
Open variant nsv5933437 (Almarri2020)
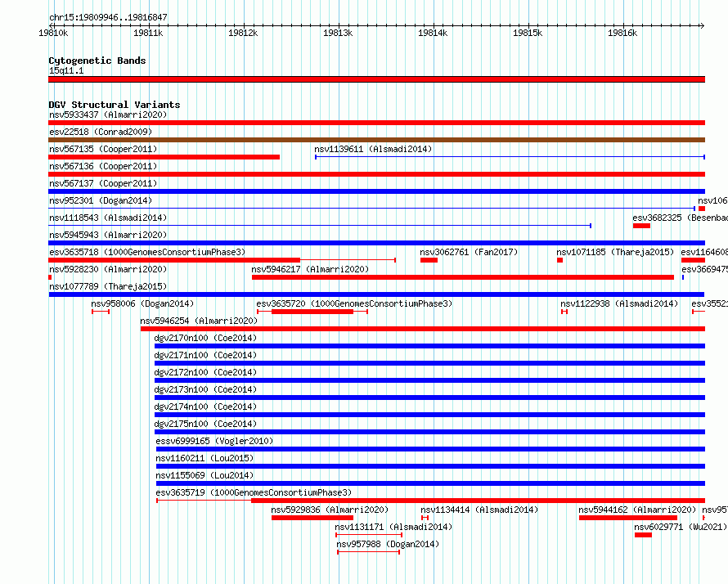[108, 115]
